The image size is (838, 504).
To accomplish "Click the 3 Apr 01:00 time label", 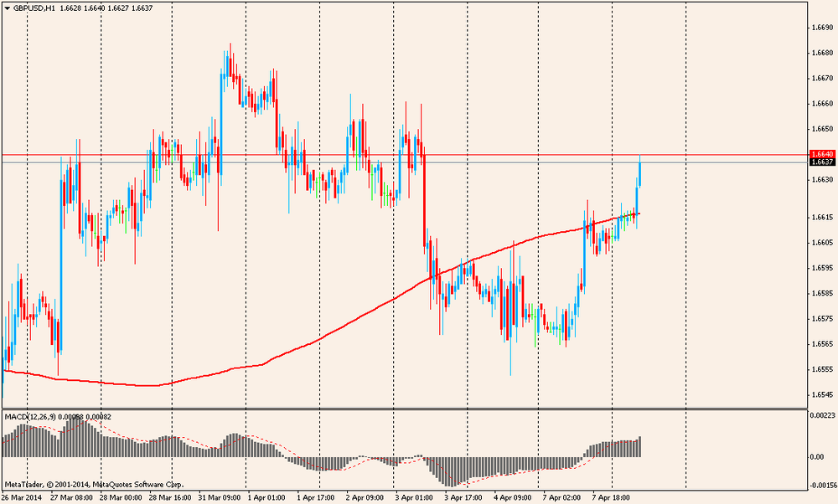I will tap(414, 497).
